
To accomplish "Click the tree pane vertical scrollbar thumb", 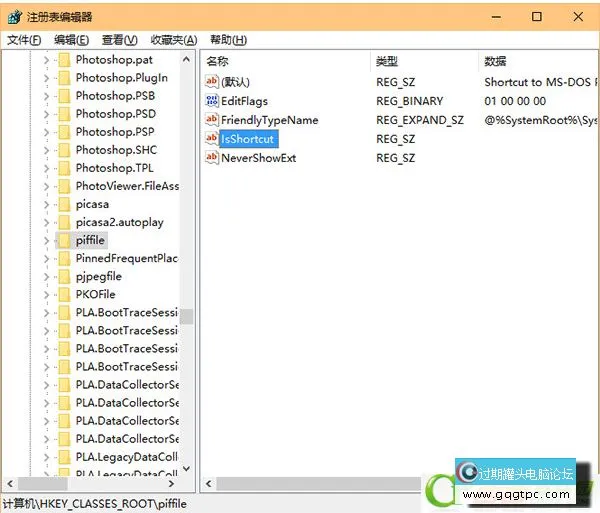I will tap(186, 316).
